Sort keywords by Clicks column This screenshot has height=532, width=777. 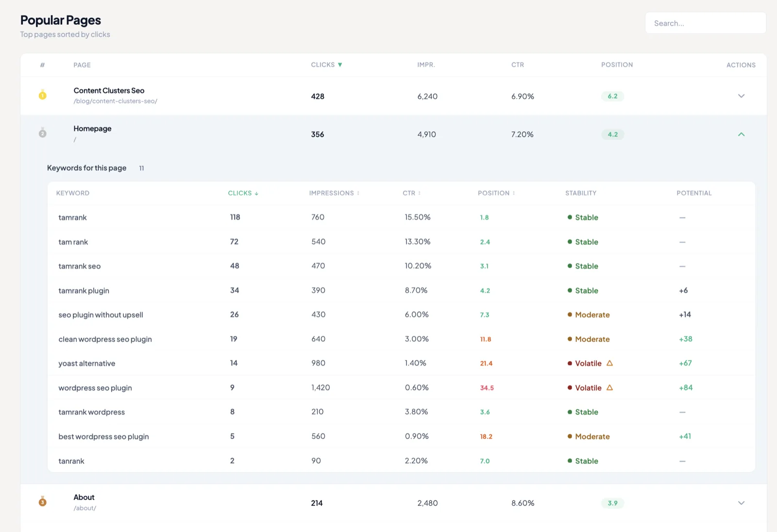point(243,193)
